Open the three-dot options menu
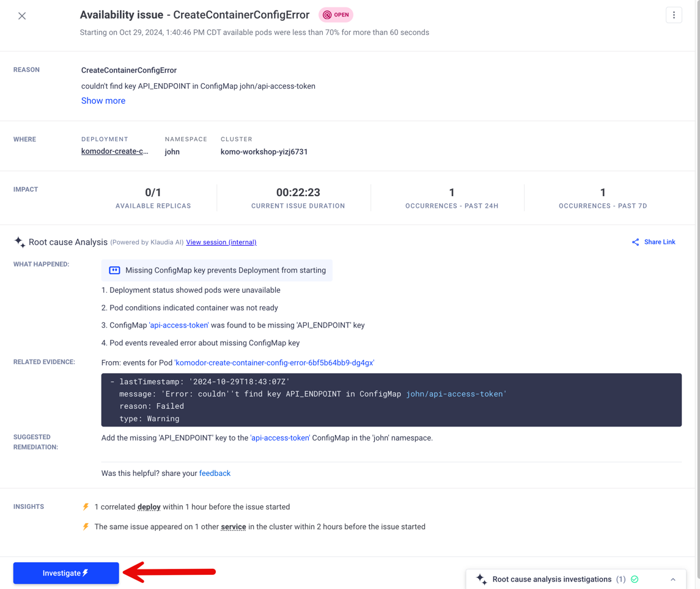This screenshot has width=700, height=589. point(674,15)
